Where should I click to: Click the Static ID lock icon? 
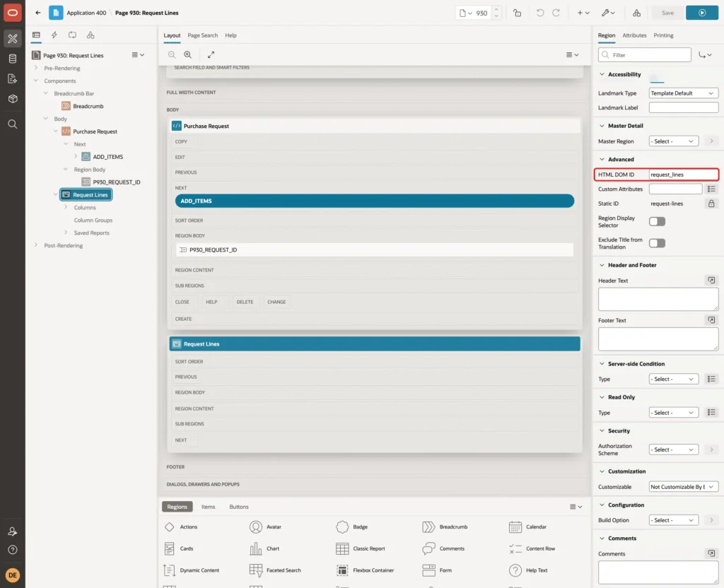pos(711,204)
